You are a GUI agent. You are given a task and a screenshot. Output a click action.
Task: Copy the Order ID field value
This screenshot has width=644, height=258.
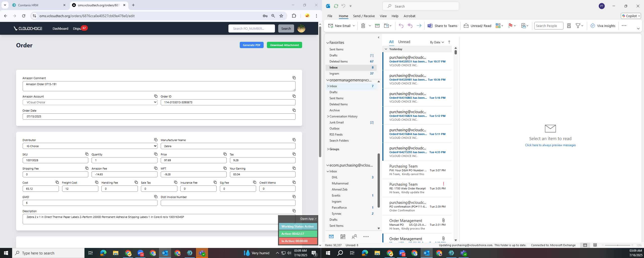[x=294, y=96]
